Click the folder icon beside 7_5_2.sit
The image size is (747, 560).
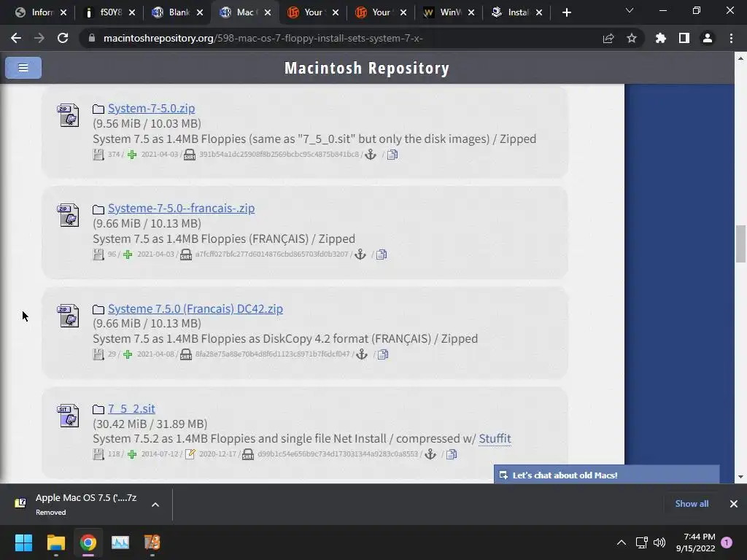click(98, 409)
